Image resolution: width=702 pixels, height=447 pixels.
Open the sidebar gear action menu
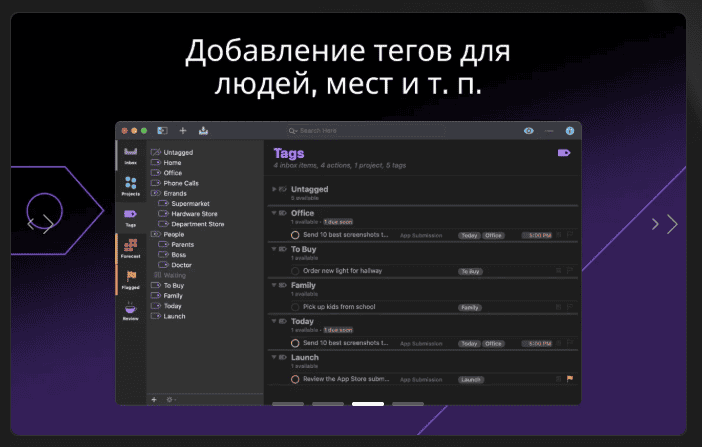171,399
